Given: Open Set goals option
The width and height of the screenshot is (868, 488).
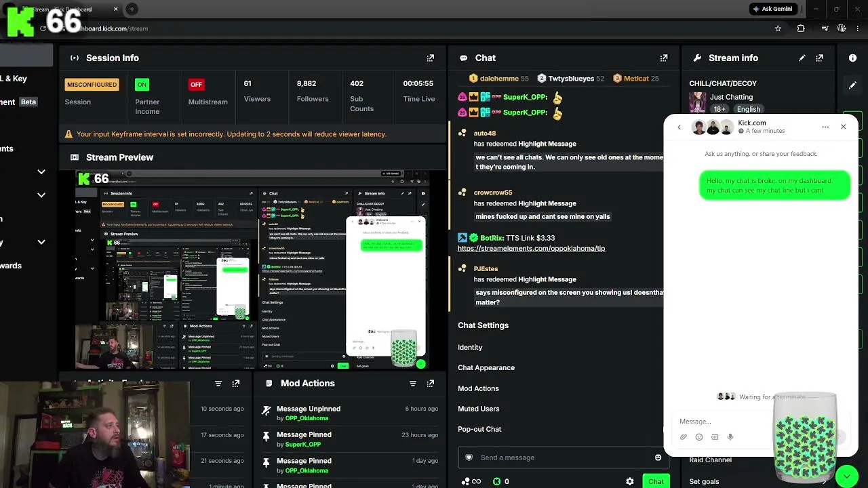Looking at the screenshot, I should [x=704, y=481].
